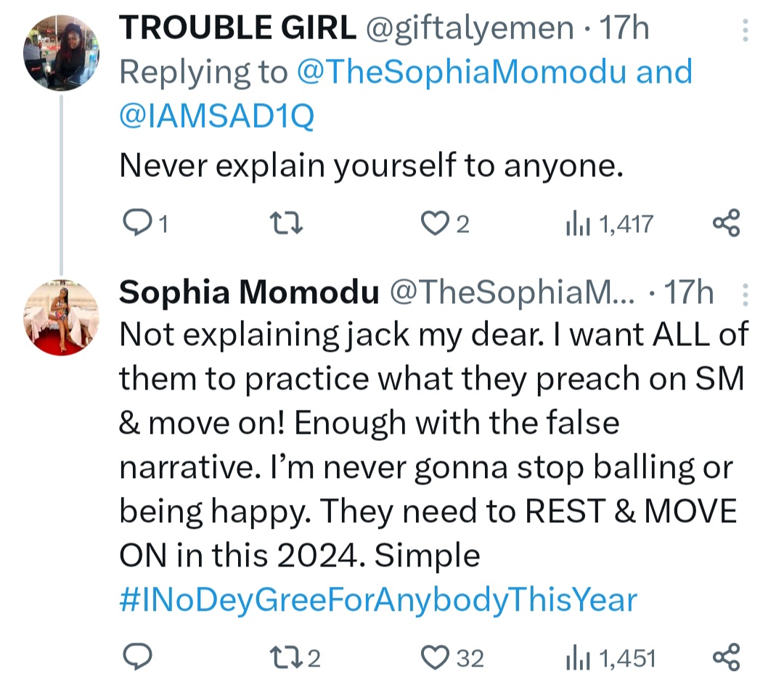Toggle retweet on TROUBLE GIRL's reply
784x687 pixels.
point(286,223)
